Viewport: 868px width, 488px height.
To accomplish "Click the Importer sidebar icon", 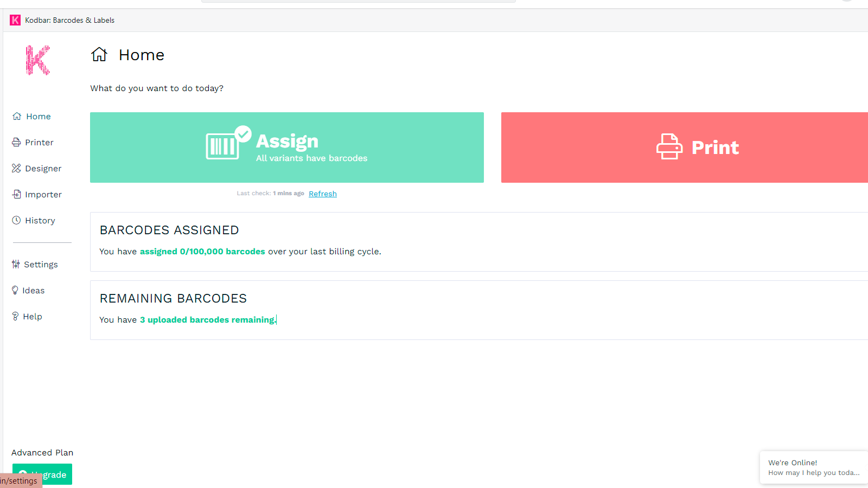I will [x=16, y=194].
